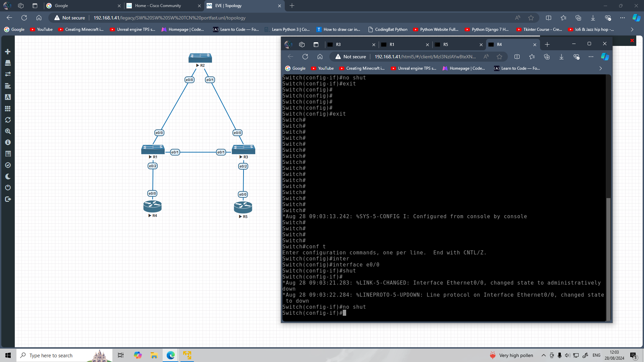Viewport: 644px width, 362px height.
Task: Expand the bookmarks overflow chevron in browser bar
Action: click(632, 29)
